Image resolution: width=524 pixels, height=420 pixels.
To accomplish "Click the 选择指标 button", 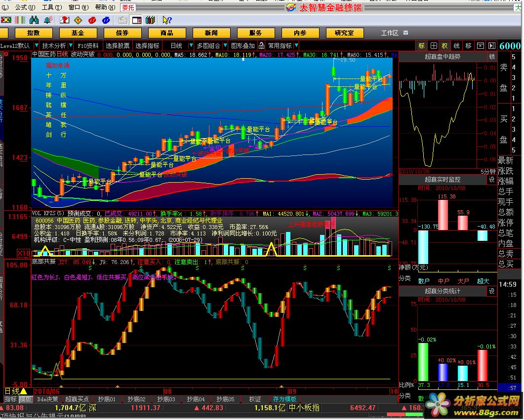I will [x=147, y=46].
